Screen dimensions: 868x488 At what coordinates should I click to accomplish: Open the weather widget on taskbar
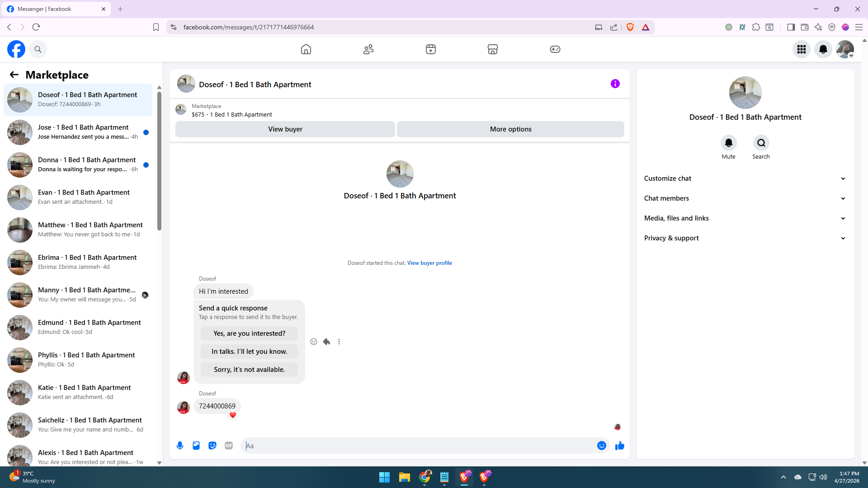33,477
